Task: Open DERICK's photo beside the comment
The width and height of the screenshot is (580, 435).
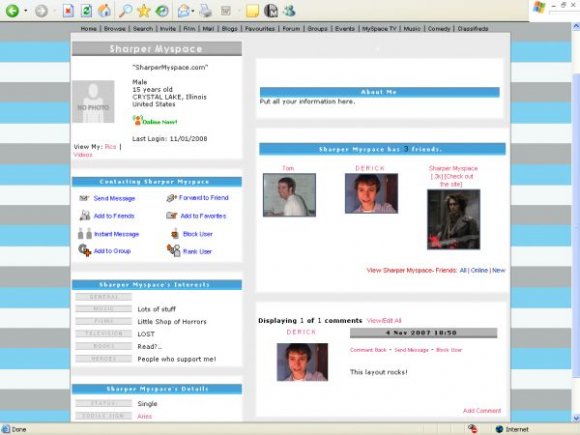Action: pos(302,362)
